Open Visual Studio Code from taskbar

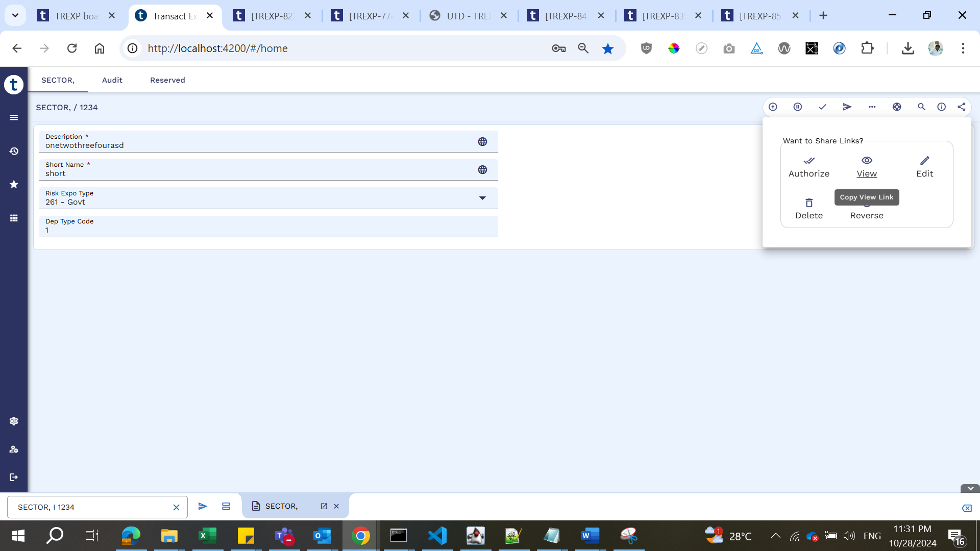point(437,536)
